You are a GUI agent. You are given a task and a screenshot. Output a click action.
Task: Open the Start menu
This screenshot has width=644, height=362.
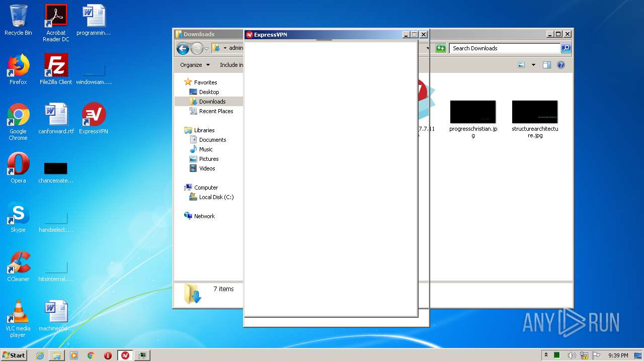click(14, 355)
